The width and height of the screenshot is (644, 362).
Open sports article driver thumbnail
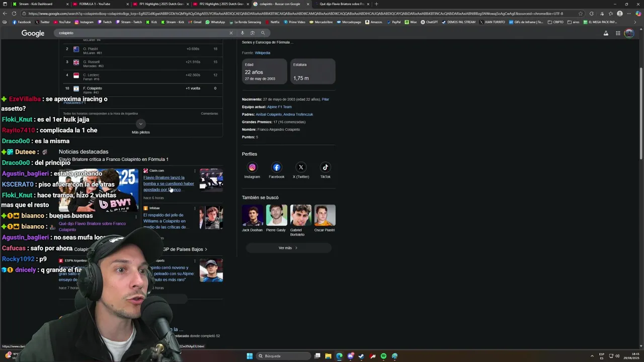tap(211, 270)
